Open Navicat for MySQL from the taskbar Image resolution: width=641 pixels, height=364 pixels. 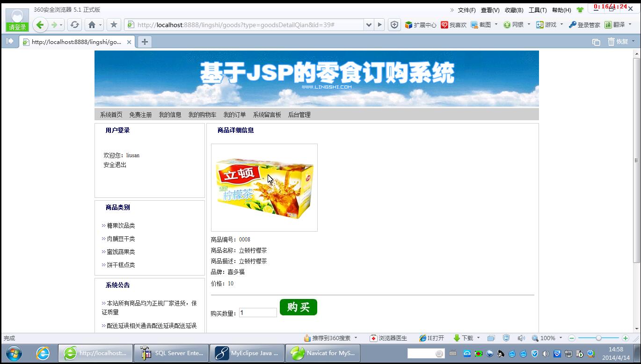(323, 353)
